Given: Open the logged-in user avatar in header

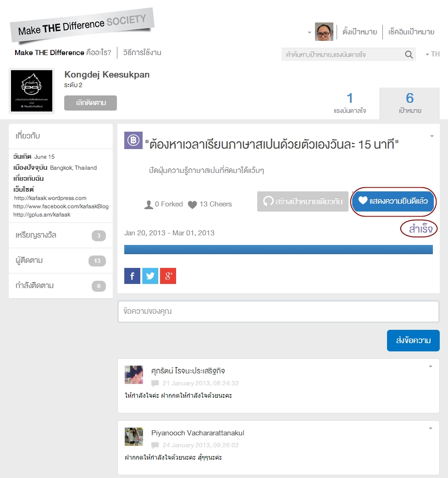Looking at the screenshot, I should [x=324, y=31].
